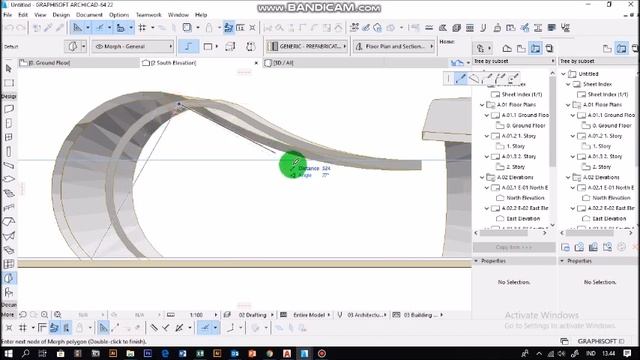The height and width of the screenshot is (360, 640).
Task: Open the Design menu
Action: pyautogui.click(x=61, y=15)
